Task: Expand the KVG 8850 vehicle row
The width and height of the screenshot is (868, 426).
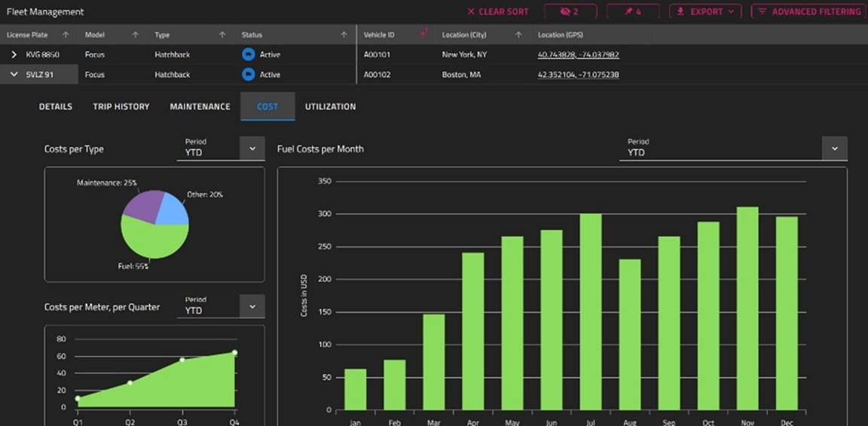Action: coord(14,54)
